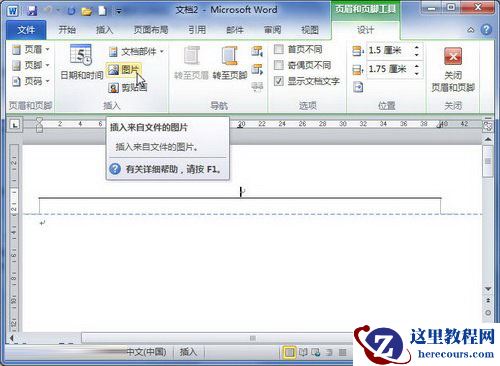Go to footer with 转至页脚
Image resolution: width=500 pixels, height=366 pixels.
point(230,63)
